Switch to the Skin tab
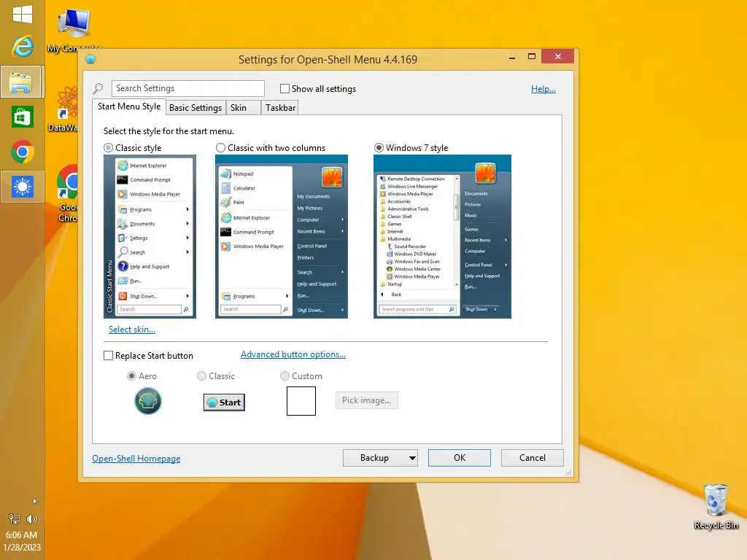 tap(243, 108)
